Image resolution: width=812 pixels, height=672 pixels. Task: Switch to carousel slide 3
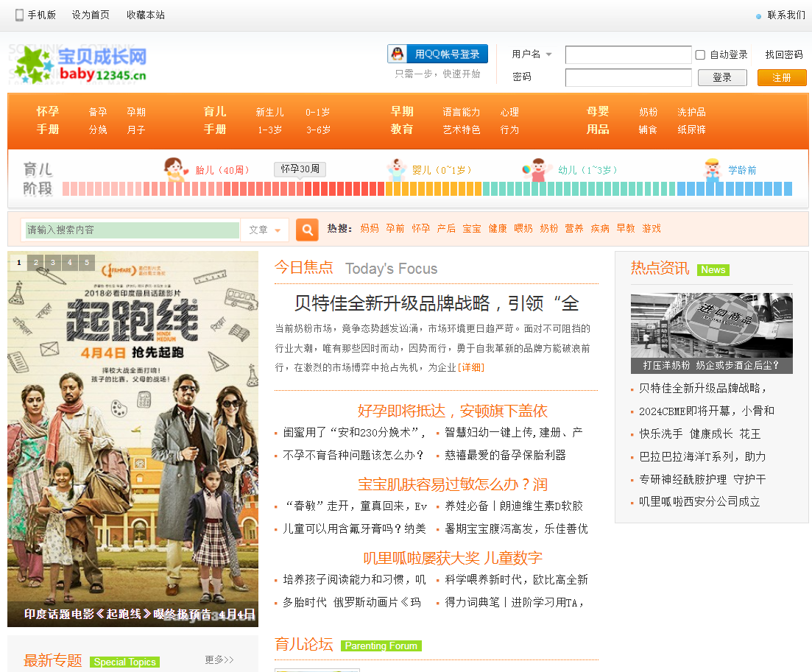click(53, 263)
